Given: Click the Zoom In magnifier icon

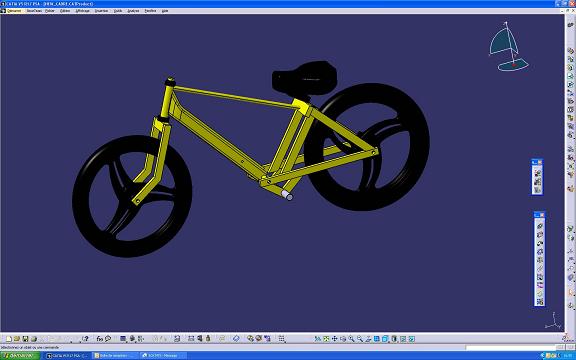Looking at the screenshot, I should pyautogui.click(x=351, y=339).
